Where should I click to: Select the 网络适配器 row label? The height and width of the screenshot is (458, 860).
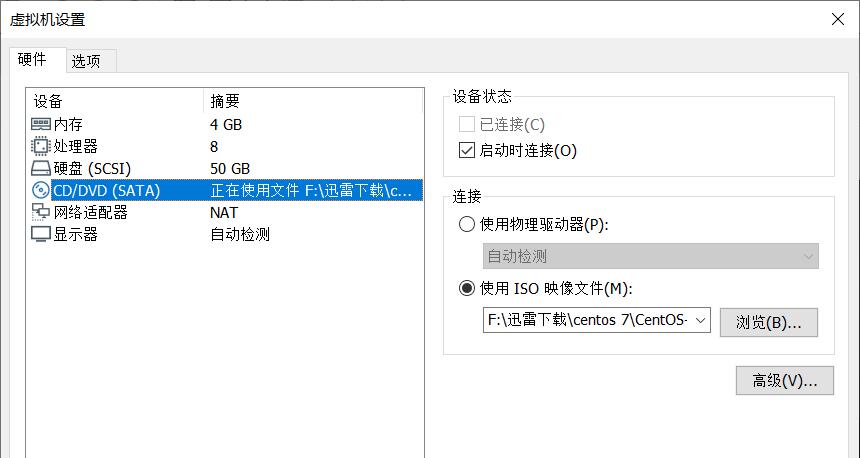coord(90,212)
